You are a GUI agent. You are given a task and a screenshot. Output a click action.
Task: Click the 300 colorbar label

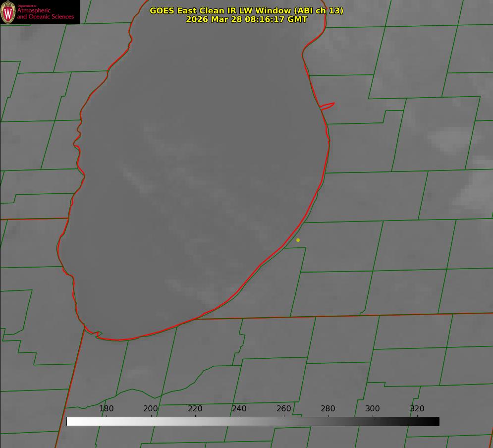tap(373, 408)
